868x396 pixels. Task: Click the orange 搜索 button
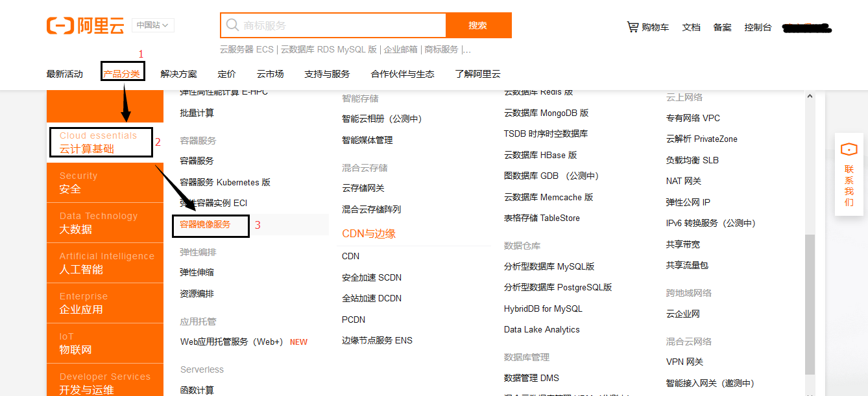(x=478, y=25)
